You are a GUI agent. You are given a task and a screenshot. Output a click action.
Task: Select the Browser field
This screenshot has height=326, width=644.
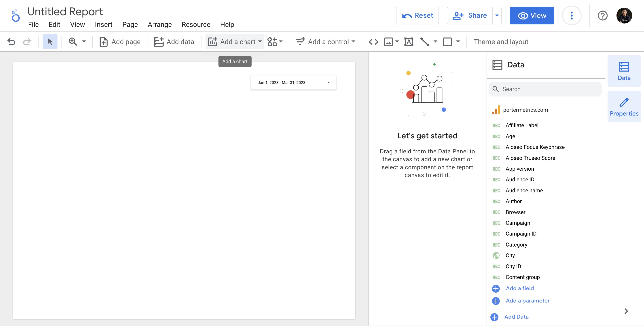click(x=515, y=212)
